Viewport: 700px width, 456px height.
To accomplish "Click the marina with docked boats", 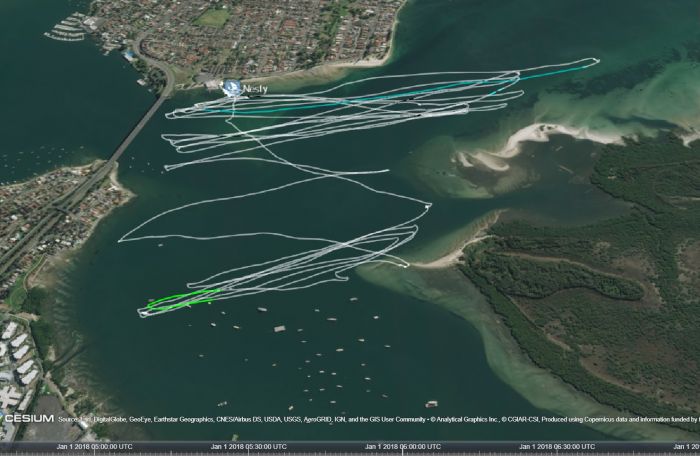I will (x=68, y=27).
